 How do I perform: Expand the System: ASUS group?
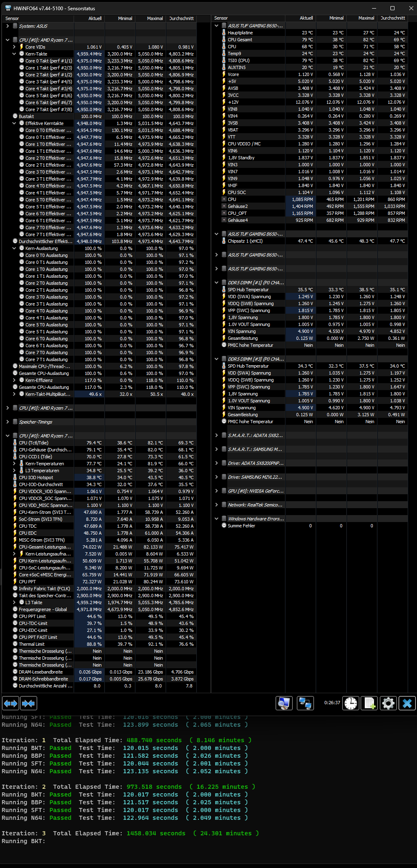point(8,26)
